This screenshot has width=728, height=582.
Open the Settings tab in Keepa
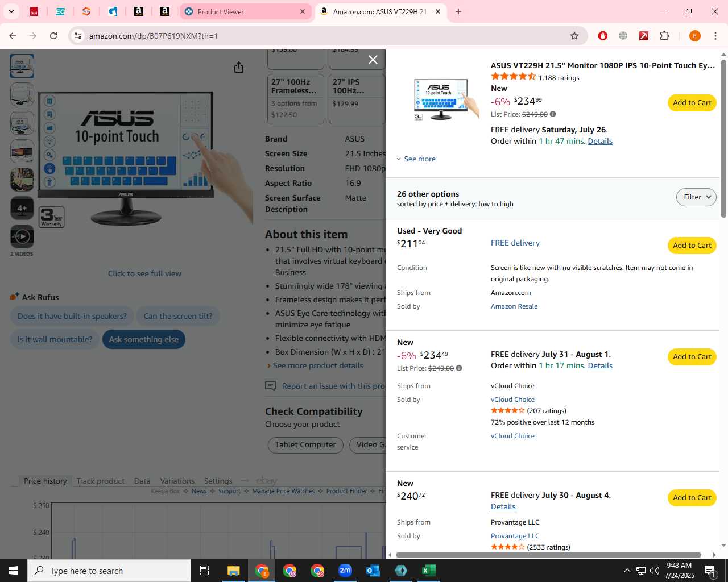[218, 481]
